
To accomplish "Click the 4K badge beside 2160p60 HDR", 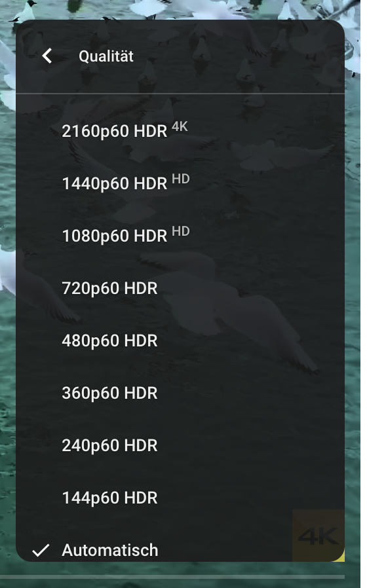I will coord(180,126).
